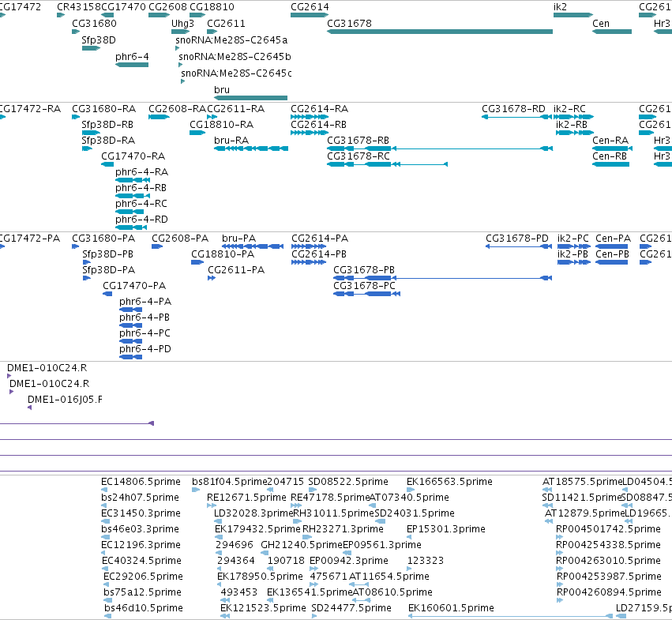Click the bru gene glyph
This screenshot has height=620, width=672.
250,98
